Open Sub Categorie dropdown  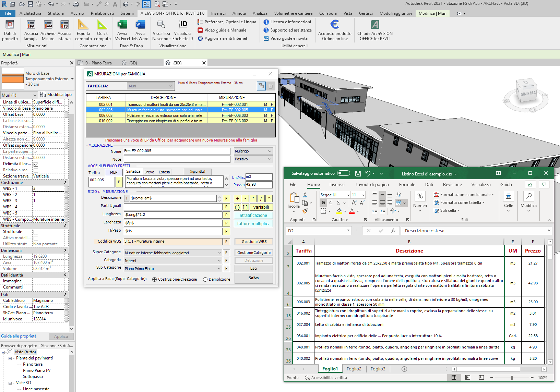tap(173, 269)
